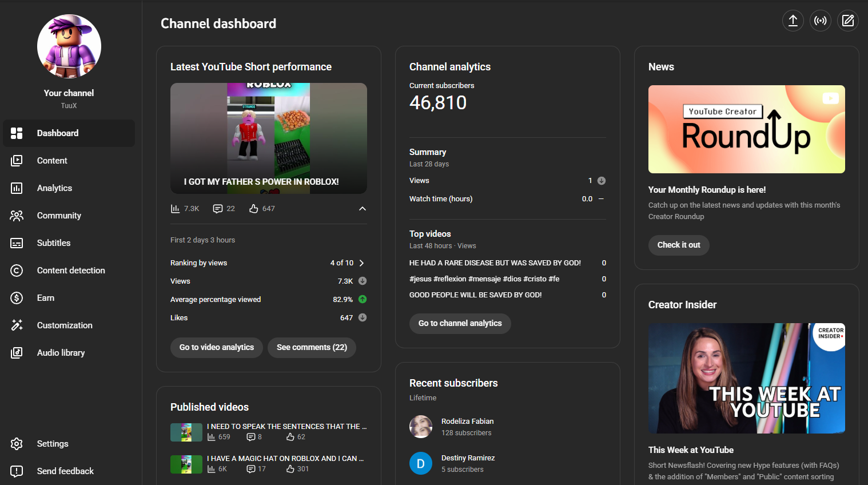Image resolution: width=868 pixels, height=485 pixels.
Task: Collapse the latest Short performance details
Action: tap(363, 209)
